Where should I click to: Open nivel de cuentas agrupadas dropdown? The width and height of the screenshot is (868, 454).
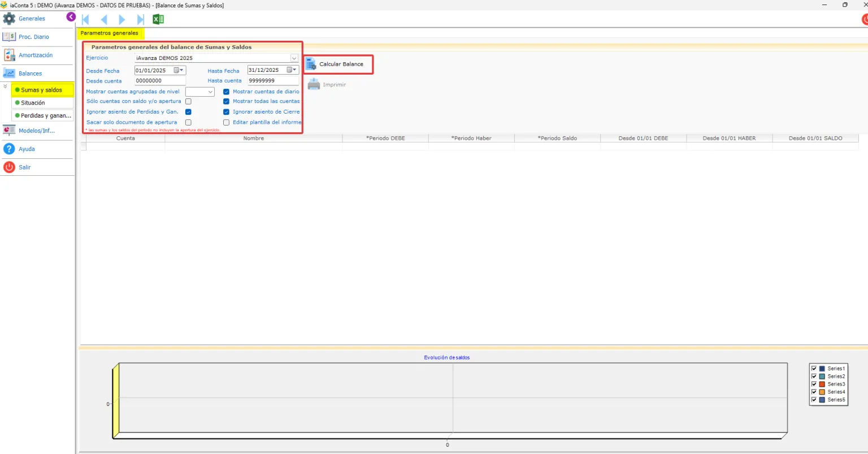[x=200, y=92]
